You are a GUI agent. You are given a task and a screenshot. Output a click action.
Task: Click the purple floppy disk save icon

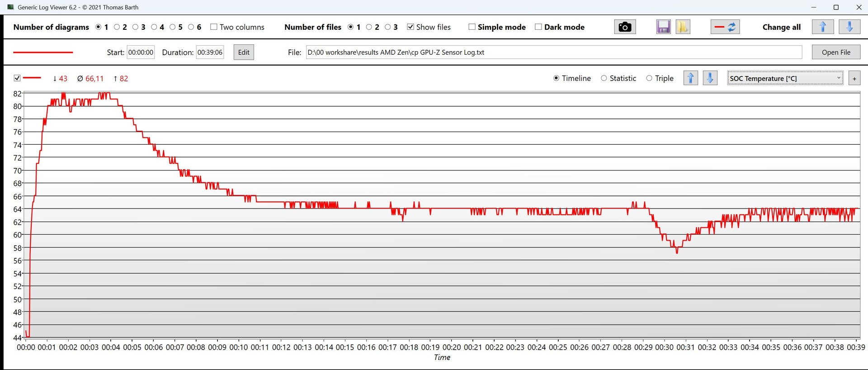(x=663, y=27)
